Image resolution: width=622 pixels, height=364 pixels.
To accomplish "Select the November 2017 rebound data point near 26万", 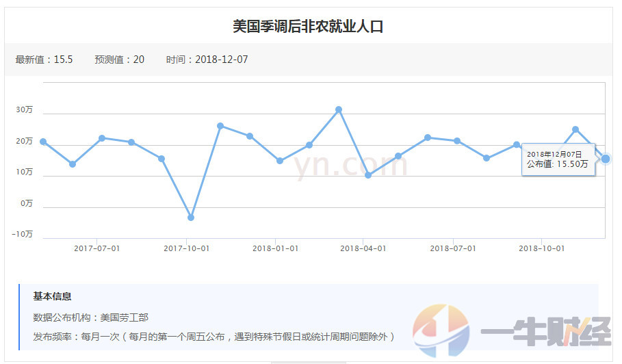I will pos(220,126).
